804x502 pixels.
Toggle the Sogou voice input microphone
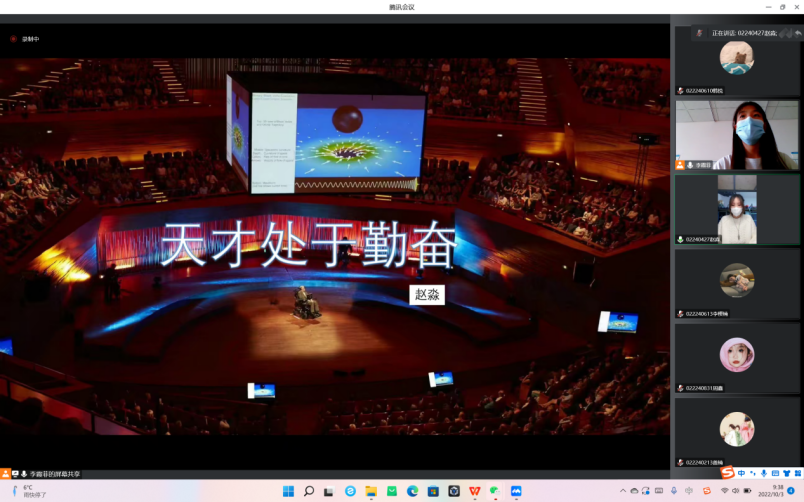(x=764, y=473)
